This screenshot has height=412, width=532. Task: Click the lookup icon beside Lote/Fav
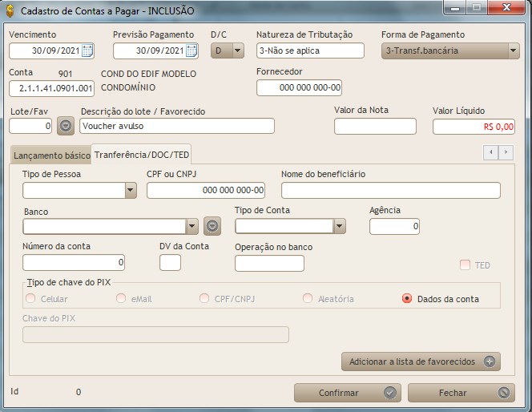(66, 126)
